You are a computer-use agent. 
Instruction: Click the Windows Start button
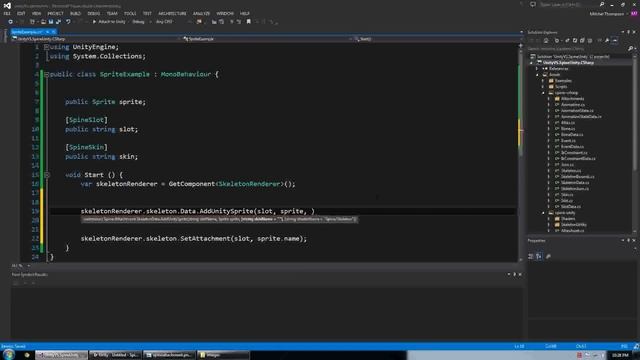(x=9, y=354)
